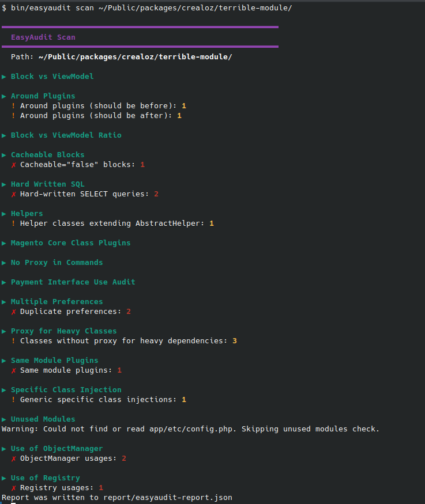Click the warning mark before Generic specific class injections
The height and width of the screenshot is (504, 425).
pyautogui.click(x=13, y=400)
